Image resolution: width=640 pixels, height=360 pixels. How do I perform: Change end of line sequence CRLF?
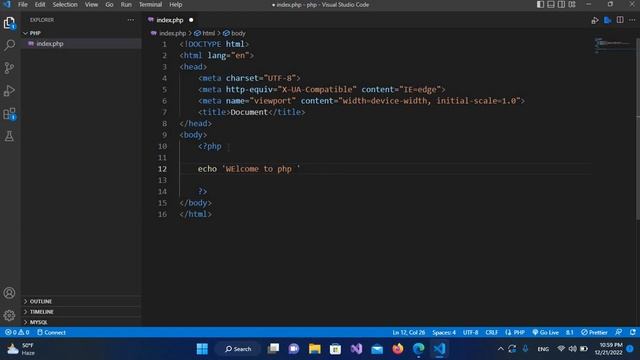click(491, 332)
